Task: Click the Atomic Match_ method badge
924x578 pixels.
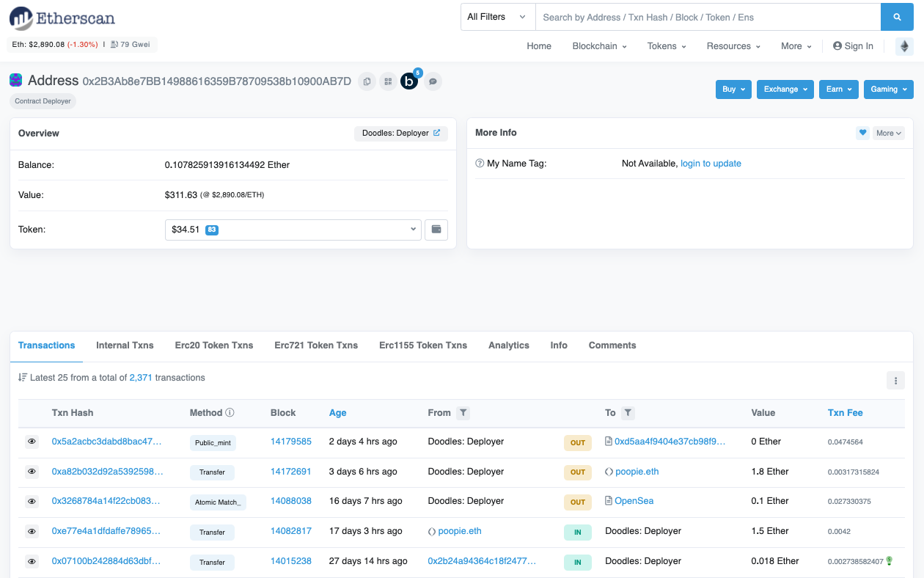Action: pyautogui.click(x=218, y=502)
